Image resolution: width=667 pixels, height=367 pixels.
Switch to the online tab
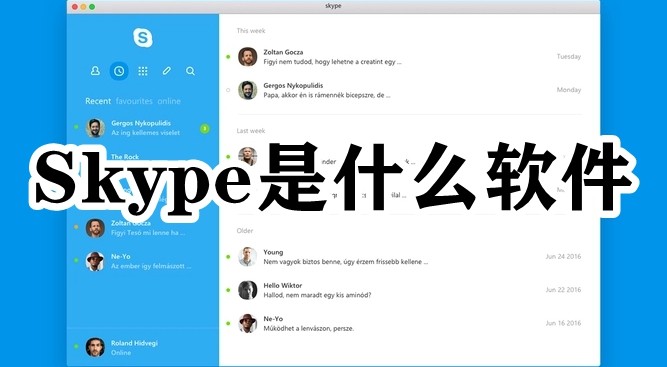[169, 101]
